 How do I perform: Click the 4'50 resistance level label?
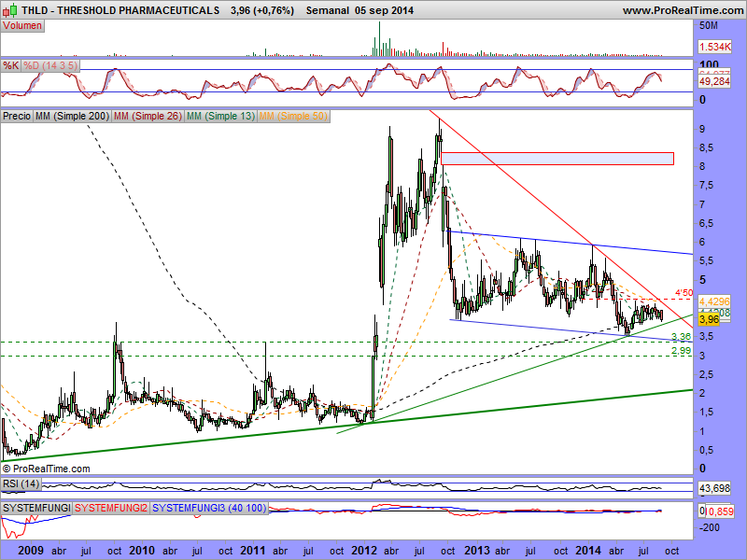coord(684,293)
